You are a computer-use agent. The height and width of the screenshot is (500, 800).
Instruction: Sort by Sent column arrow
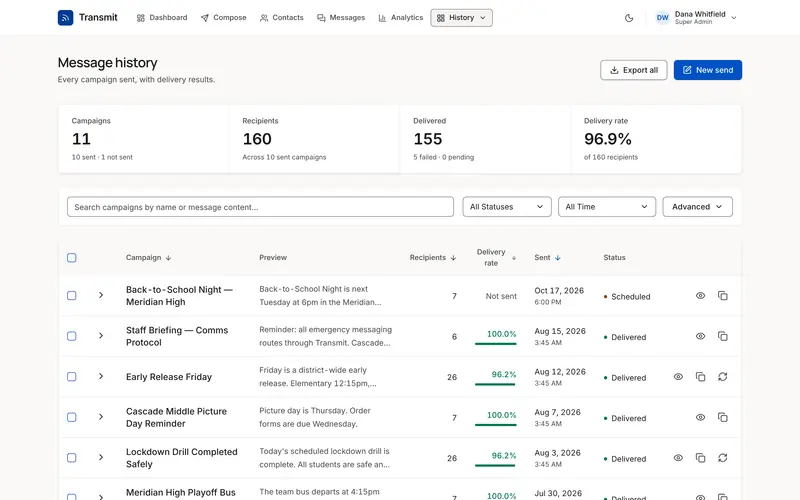(x=558, y=258)
